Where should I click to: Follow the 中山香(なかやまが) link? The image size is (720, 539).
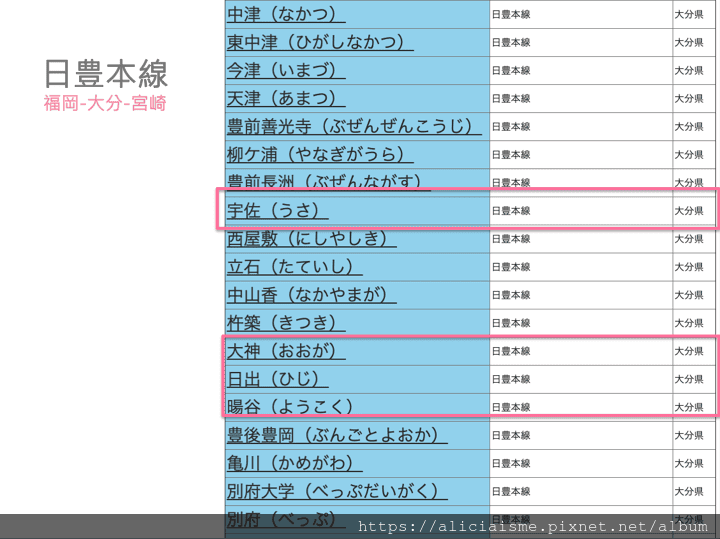point(311,294)
